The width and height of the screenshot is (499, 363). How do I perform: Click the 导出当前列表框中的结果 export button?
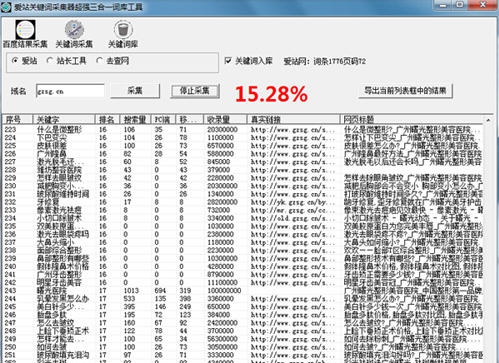[405, 91]
